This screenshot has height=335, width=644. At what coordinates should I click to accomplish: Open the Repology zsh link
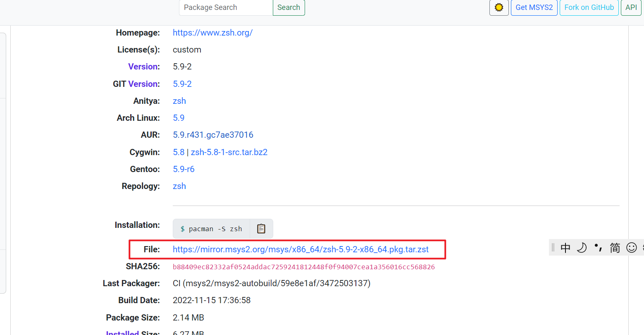click(x=179, y=186)
